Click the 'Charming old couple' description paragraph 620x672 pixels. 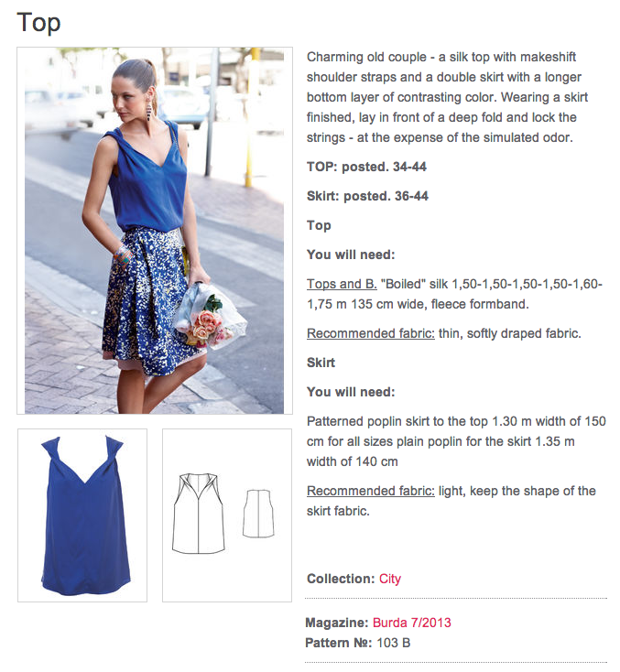[x=447, y=97]
